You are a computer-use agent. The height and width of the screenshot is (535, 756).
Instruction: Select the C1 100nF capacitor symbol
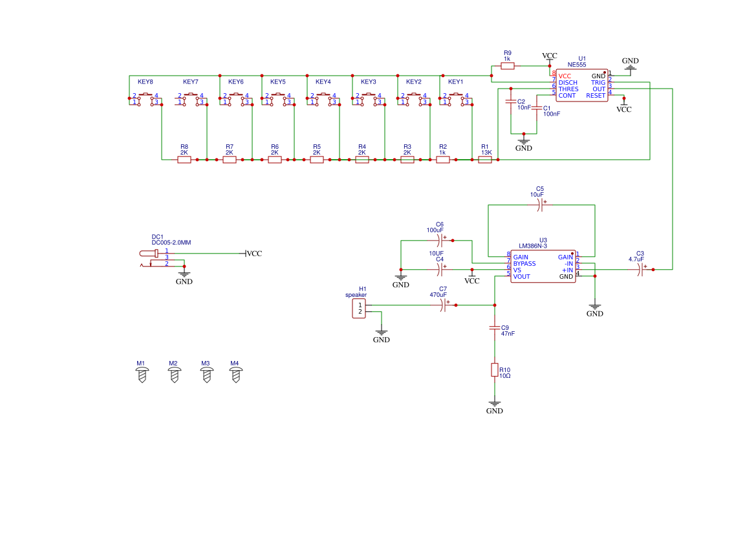click(x=537, y=108)
